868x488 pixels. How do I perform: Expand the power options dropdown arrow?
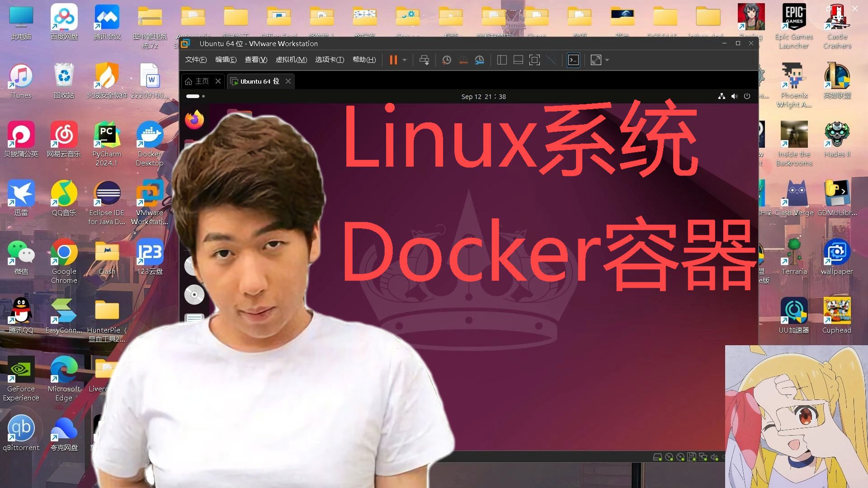tap(405, 60)
